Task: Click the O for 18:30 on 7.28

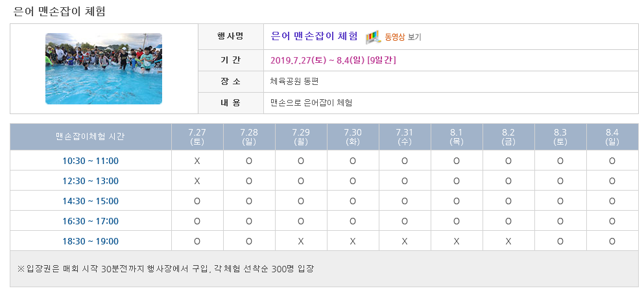Action: click(249, 241)
